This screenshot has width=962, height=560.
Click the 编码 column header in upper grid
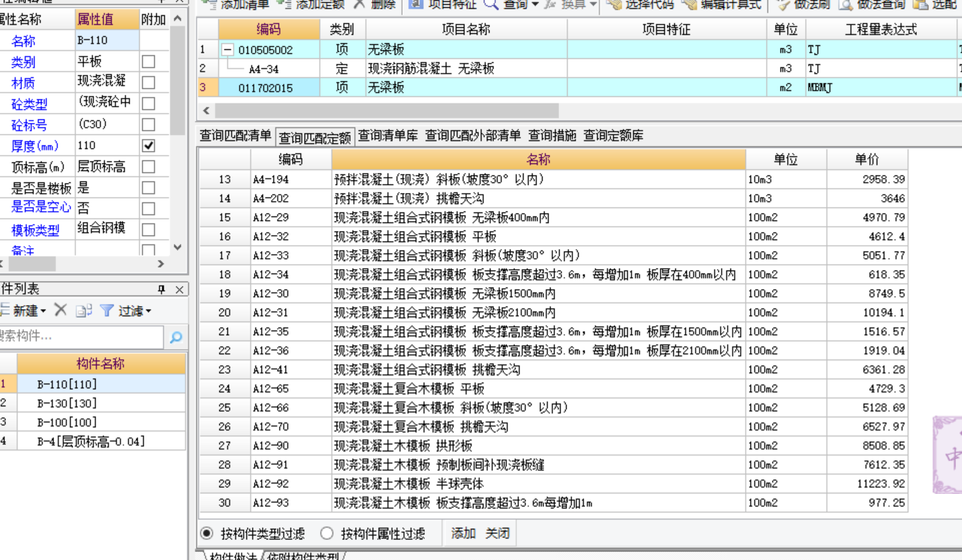(x=269, y=29)
